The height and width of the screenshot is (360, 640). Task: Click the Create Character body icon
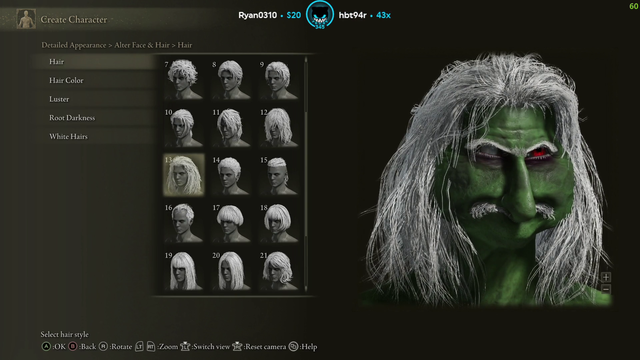tap(26, 19)
